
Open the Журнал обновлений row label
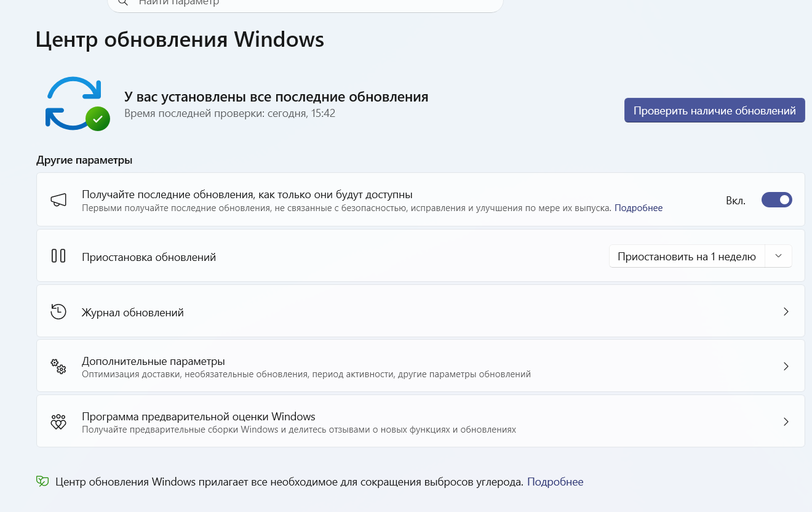tap(133, 313)
